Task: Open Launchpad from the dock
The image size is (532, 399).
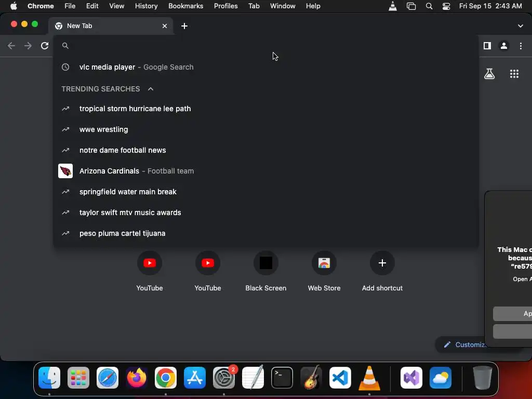Action: coord(78,378)
